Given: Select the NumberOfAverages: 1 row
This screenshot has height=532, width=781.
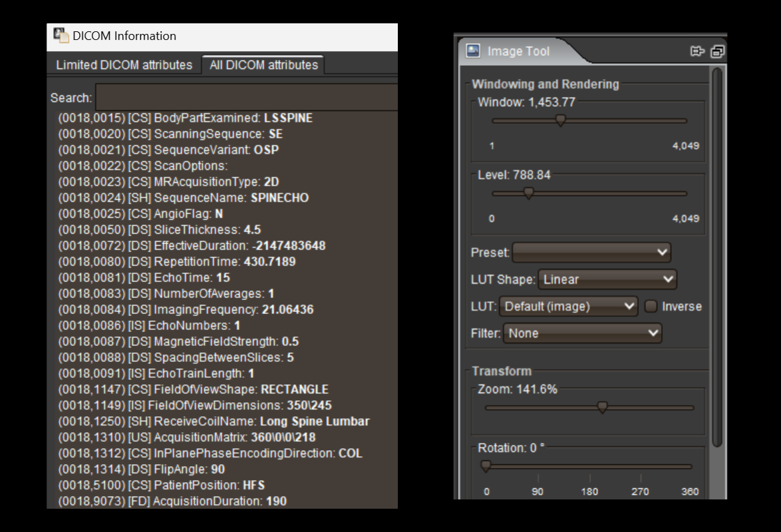Looking at the screenshot, I should (x=166, y=293).
